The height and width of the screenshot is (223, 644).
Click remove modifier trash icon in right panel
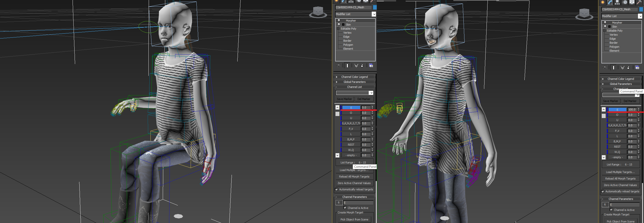click(628, 68)
